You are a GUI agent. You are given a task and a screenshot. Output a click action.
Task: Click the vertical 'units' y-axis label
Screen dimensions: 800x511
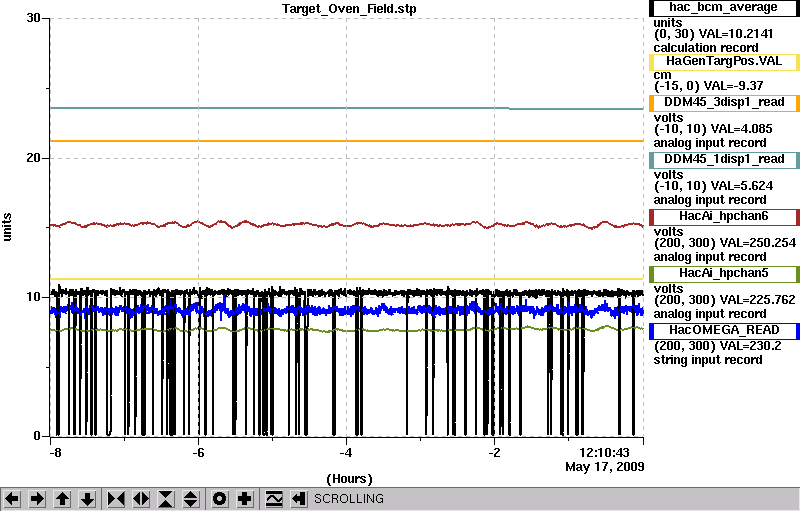(x=7, y=227)
